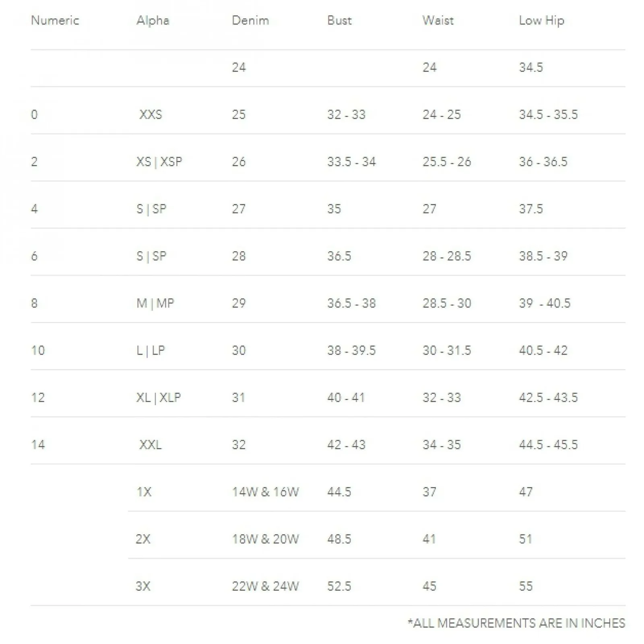Click the Waist column header

coord(438,21)
